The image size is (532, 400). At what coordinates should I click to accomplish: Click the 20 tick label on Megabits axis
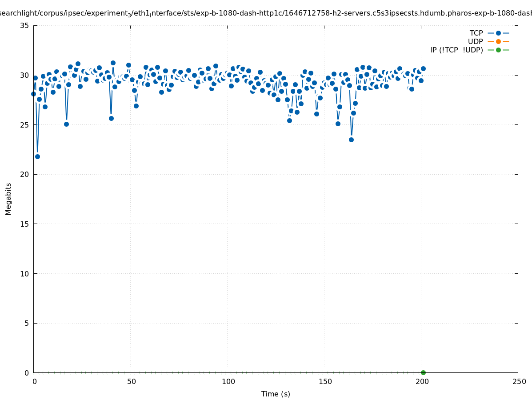point(24,174)
